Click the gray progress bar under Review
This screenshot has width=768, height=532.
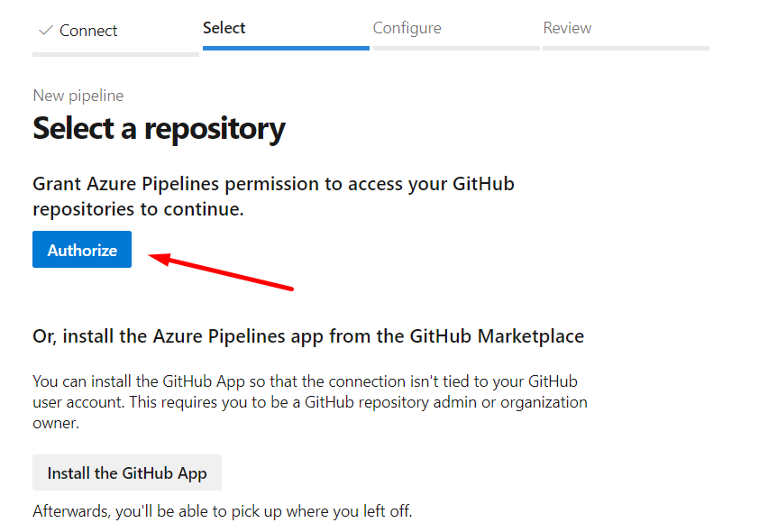(x=626, y=48)
